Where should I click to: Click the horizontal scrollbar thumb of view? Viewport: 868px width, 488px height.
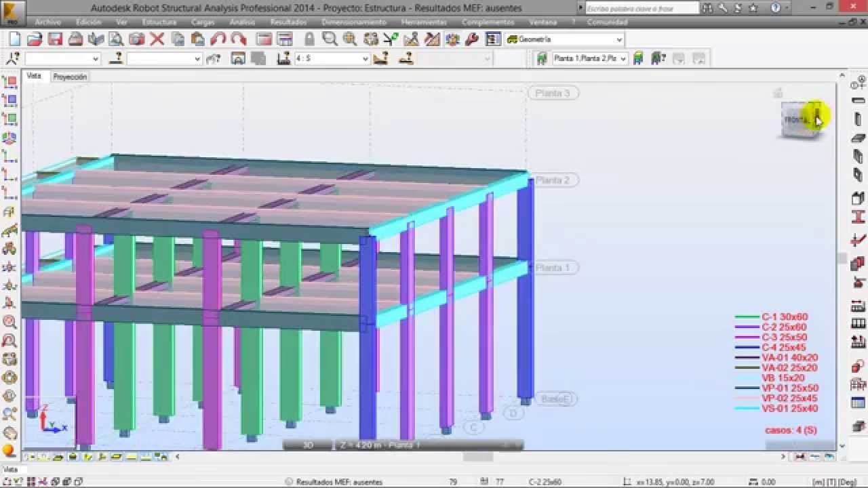pos(478,457)
